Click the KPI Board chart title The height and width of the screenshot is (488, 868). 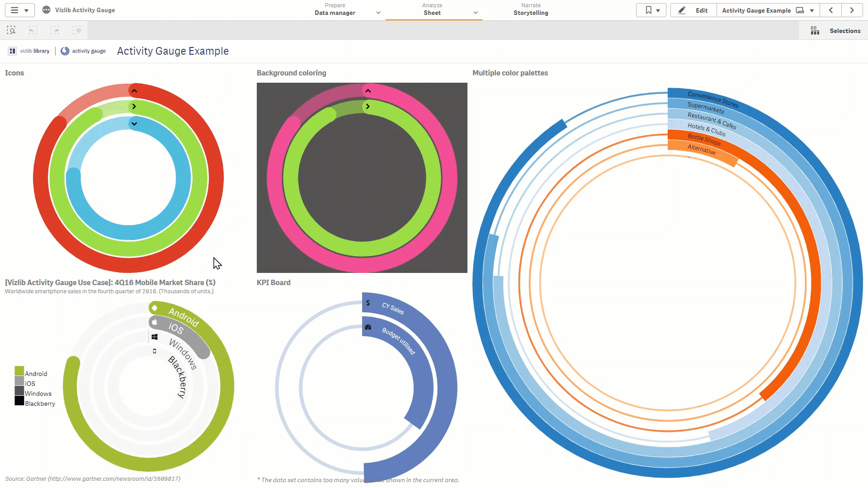(274, 282)
